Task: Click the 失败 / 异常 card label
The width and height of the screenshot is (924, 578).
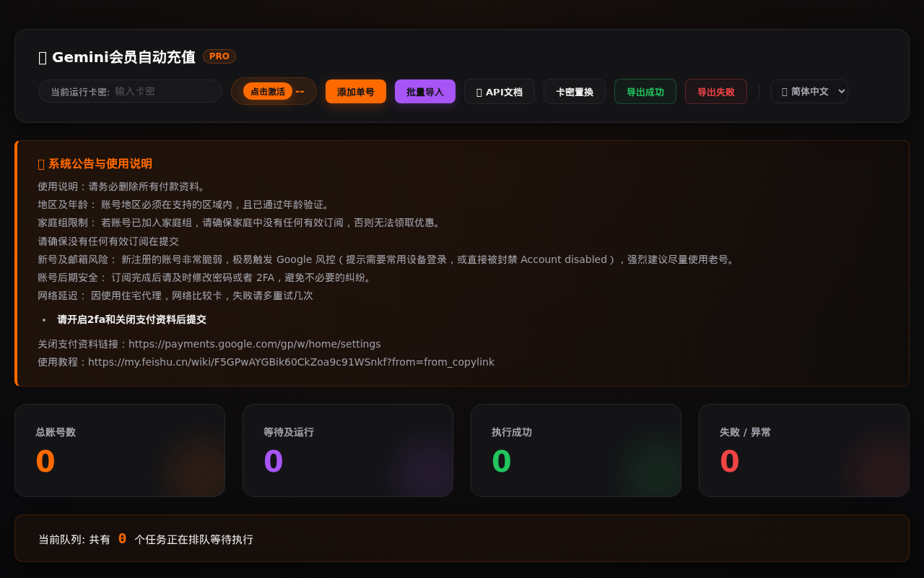Action: (x=745, y=432)
